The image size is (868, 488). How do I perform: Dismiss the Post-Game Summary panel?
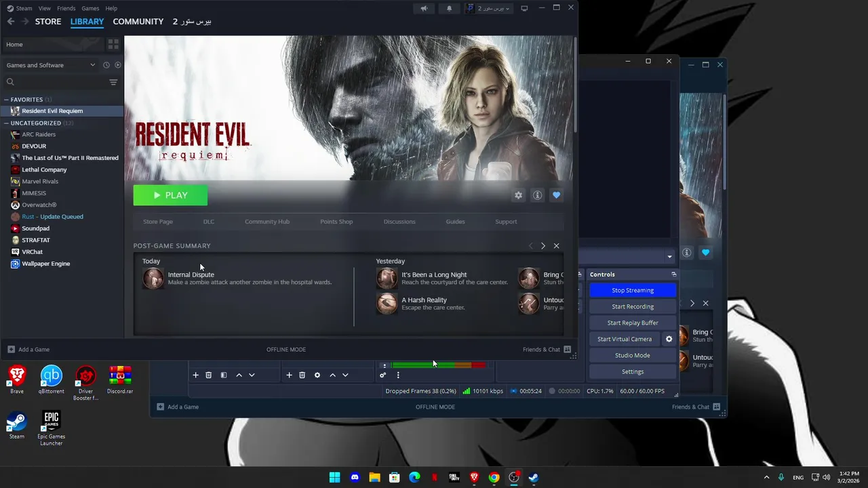(556, 246)
